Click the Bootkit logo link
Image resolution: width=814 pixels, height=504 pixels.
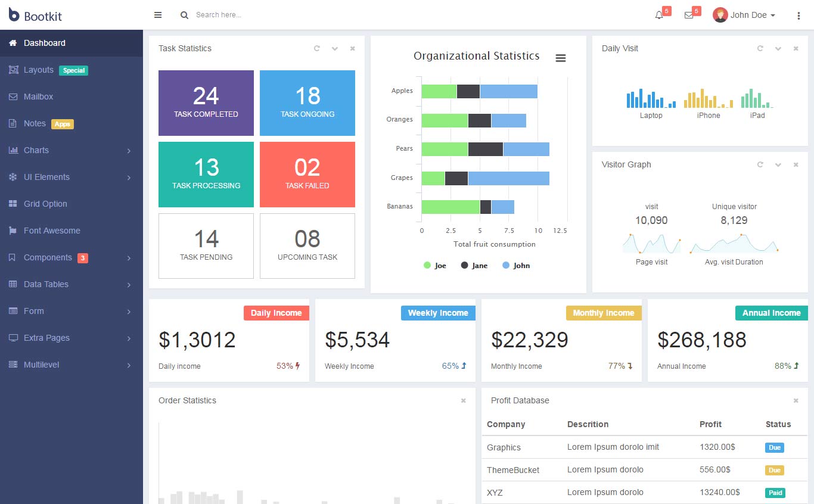pos(35,15)
